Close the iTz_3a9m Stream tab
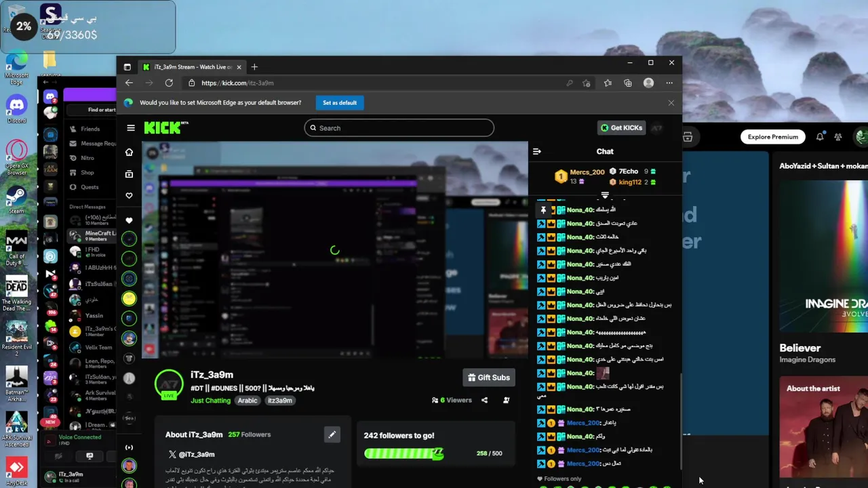 point(239,67)
